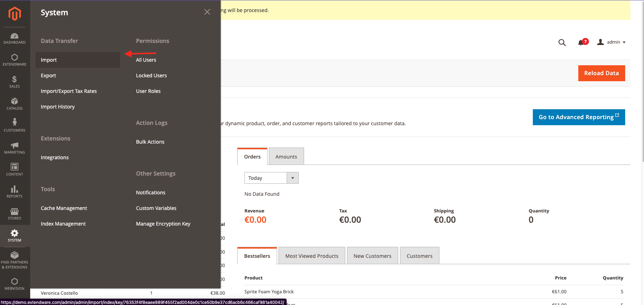Click the Sprite Foam Yoga Brick row

pyautogui.click(x=434, y=292)
